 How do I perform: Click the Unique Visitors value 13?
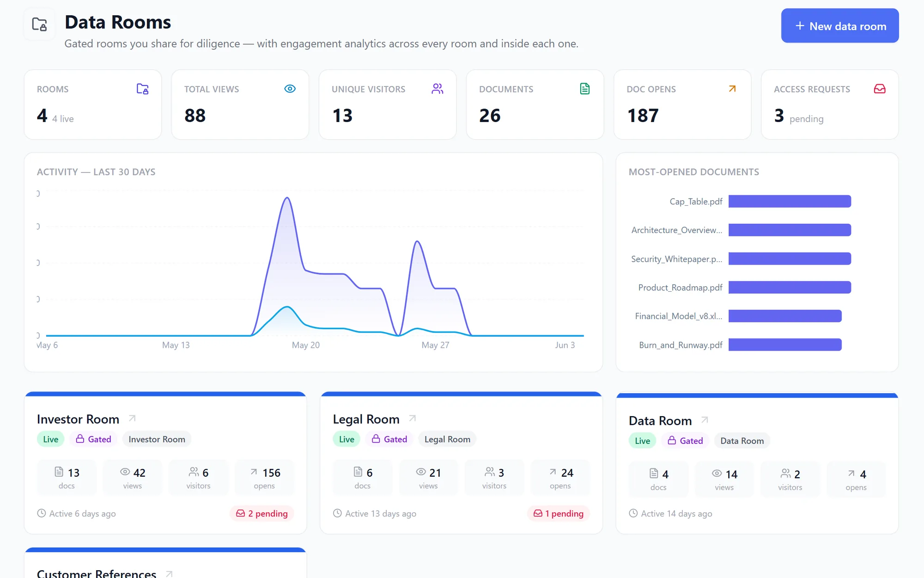click(x=342, y=115)
